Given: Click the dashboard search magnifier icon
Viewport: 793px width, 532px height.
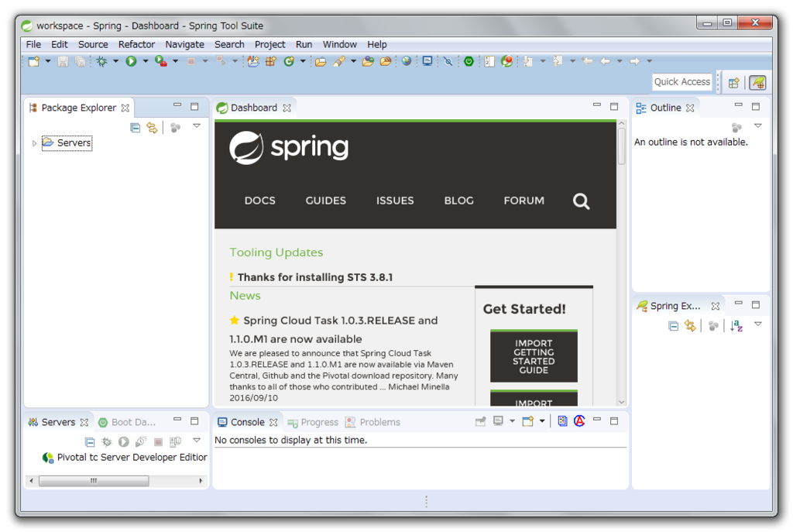Looking at the screenshot, I should click(x=581, y=201).
